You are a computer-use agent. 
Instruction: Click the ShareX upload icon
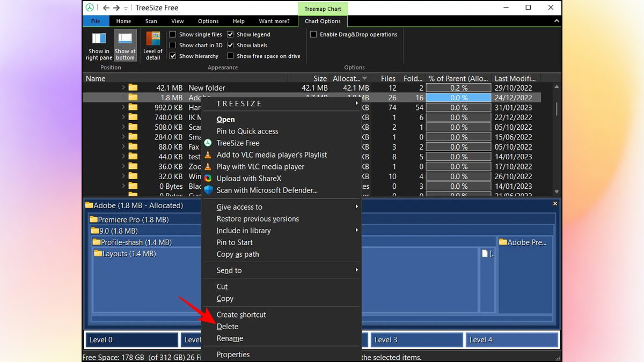pyautogui.click(x=208, y=179)
